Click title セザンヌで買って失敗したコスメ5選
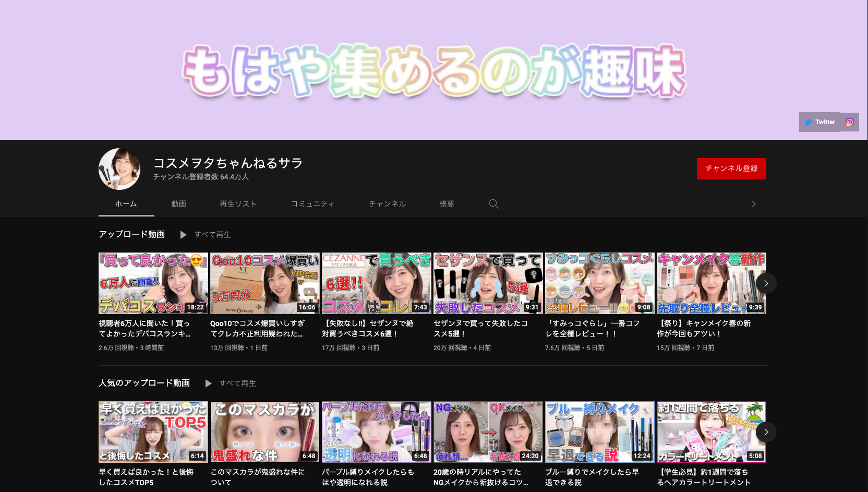The height and width of the screenshot is (492, 868). tap(480, 328)
